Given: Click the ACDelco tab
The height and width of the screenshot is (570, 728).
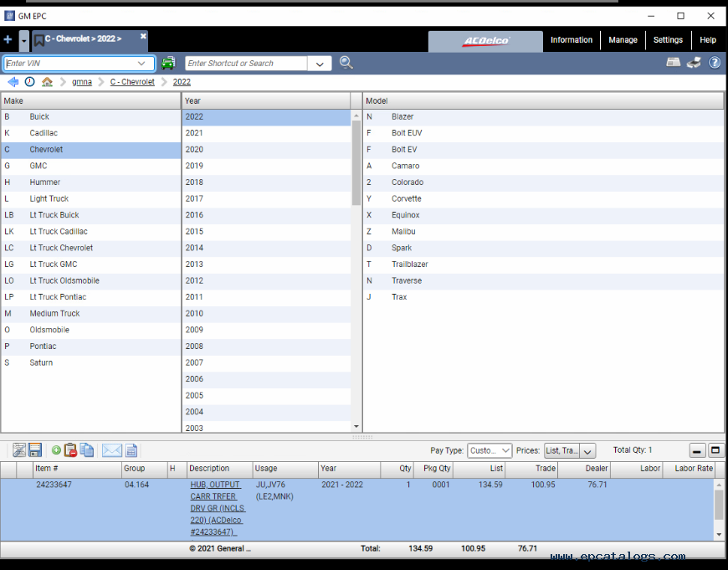Looking at the screenshot, I should coord(485,41).
